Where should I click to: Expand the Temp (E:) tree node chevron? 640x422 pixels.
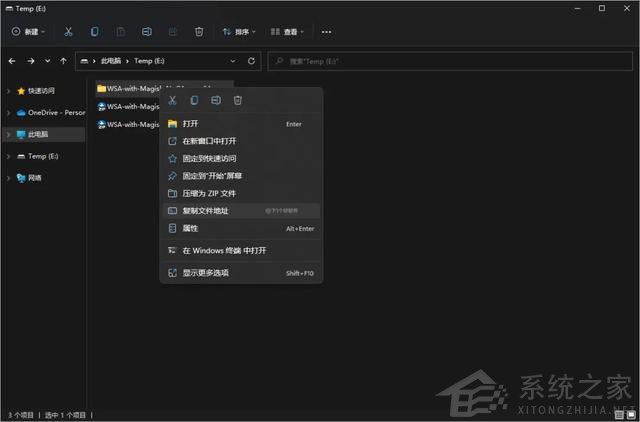[x=8, y=156]
